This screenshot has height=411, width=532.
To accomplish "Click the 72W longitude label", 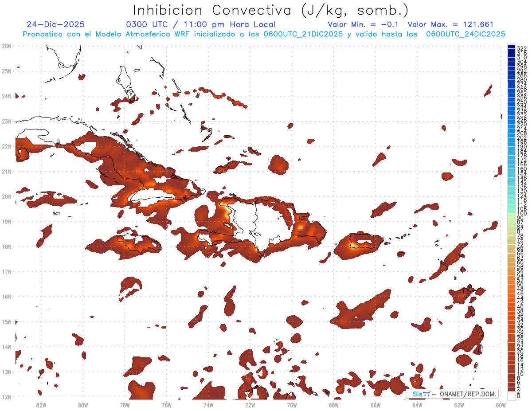I will coord(250,404).
